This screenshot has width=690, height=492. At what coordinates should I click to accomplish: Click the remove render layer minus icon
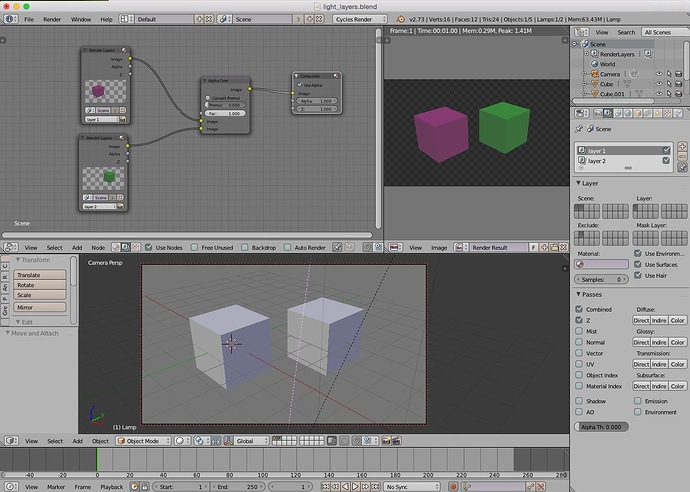tap(682, 157)
